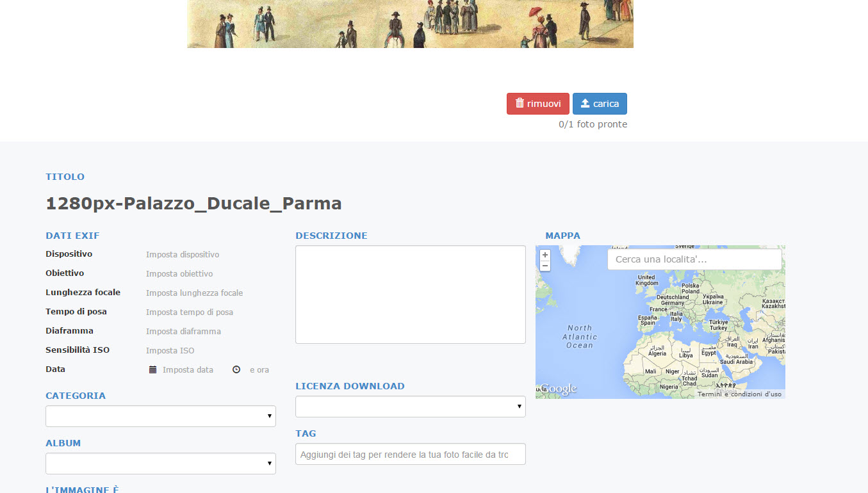The height and width of the screenshot is (493, 868).
Task: Zoom in the map with plus button
Action: 545,255
